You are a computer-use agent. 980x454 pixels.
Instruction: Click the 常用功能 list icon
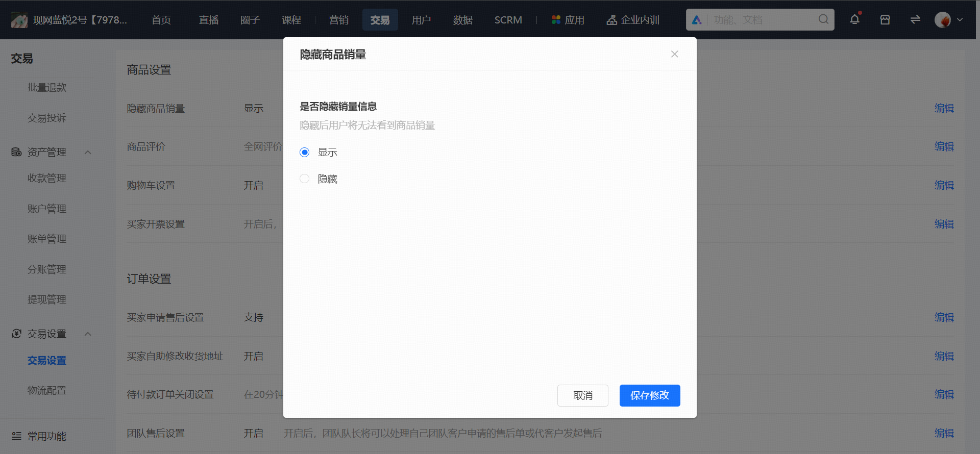click(16, 436)
